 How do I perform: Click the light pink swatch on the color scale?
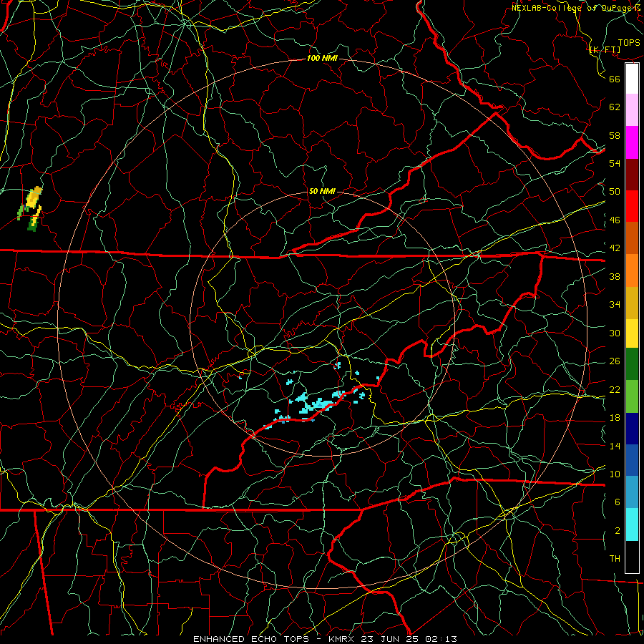coord(632,110)
